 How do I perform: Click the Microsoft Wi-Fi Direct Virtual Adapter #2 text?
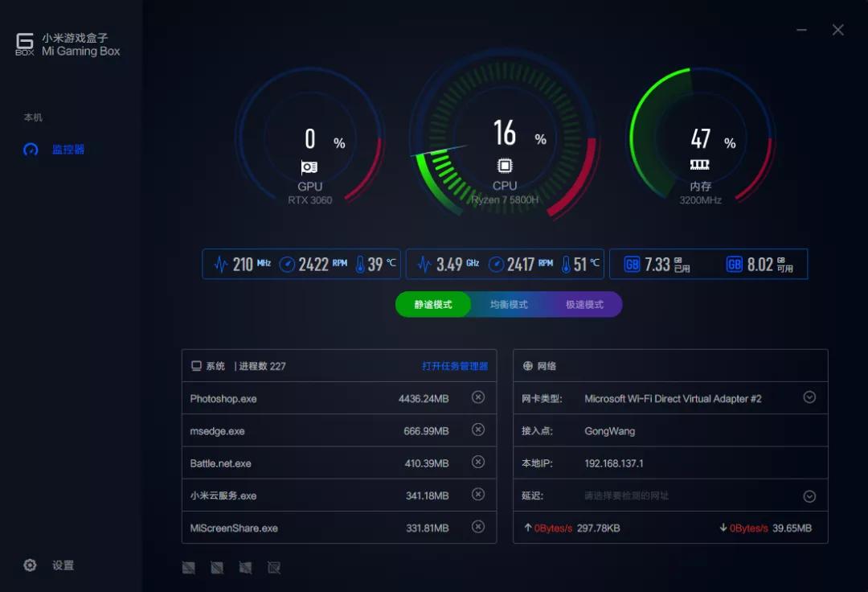(x=673, y=399)
